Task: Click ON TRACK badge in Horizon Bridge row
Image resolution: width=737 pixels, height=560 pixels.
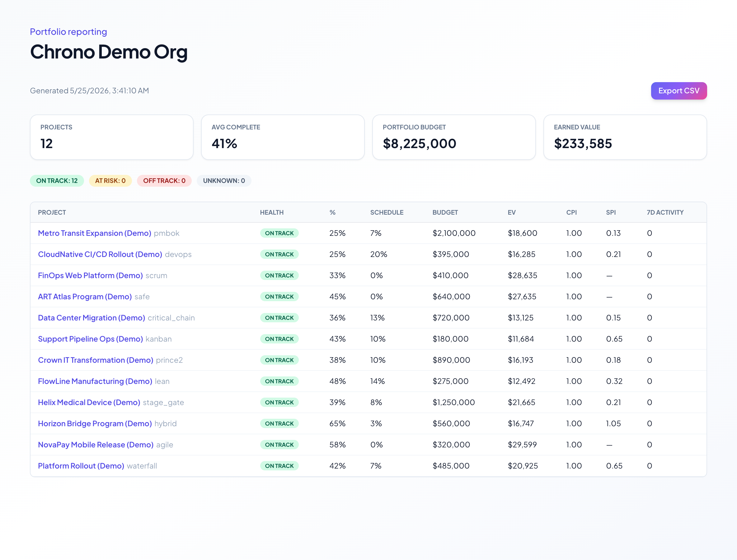Action: coord(279,424)
